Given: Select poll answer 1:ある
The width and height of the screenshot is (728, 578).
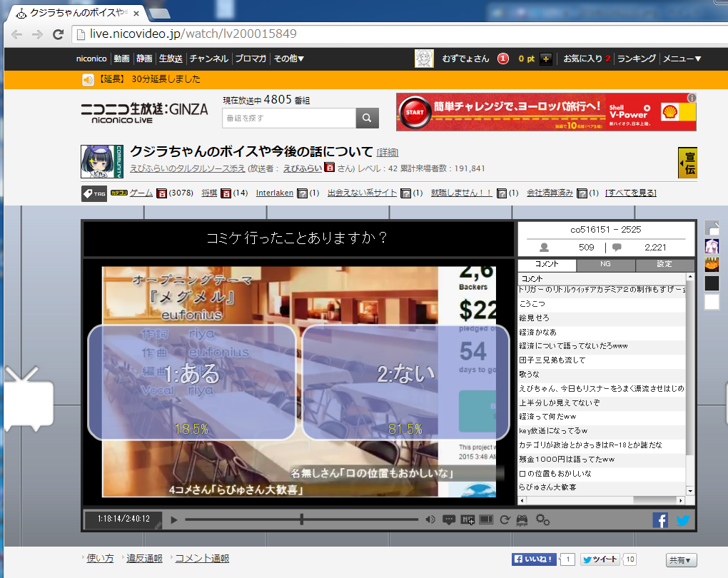Looking at the screenshot, I should tap(192, 382).
